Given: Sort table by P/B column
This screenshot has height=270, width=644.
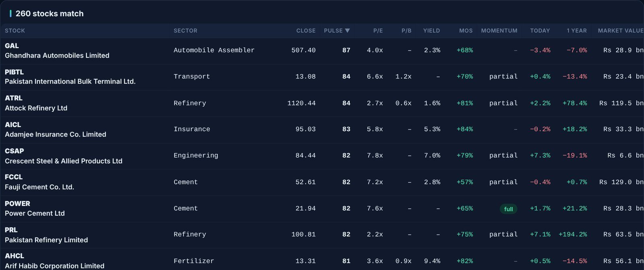Looking at the screenshot, I should pyautogui.click(x=407, y=31).
